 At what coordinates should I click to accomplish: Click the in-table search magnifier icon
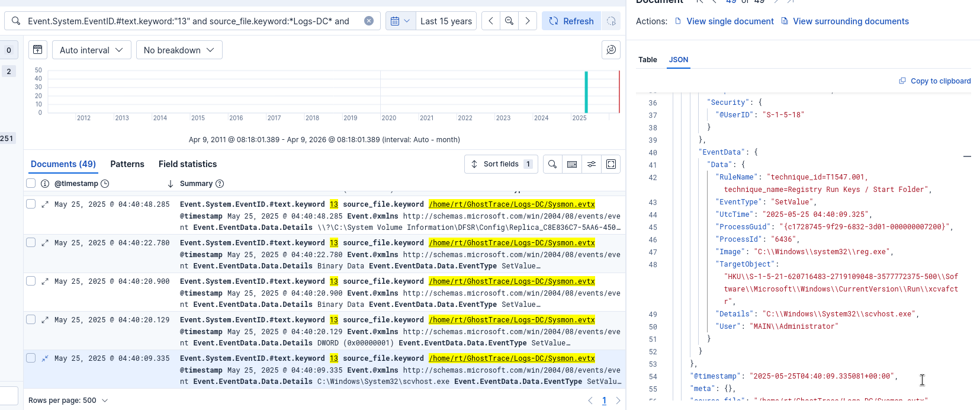point(552,164)
